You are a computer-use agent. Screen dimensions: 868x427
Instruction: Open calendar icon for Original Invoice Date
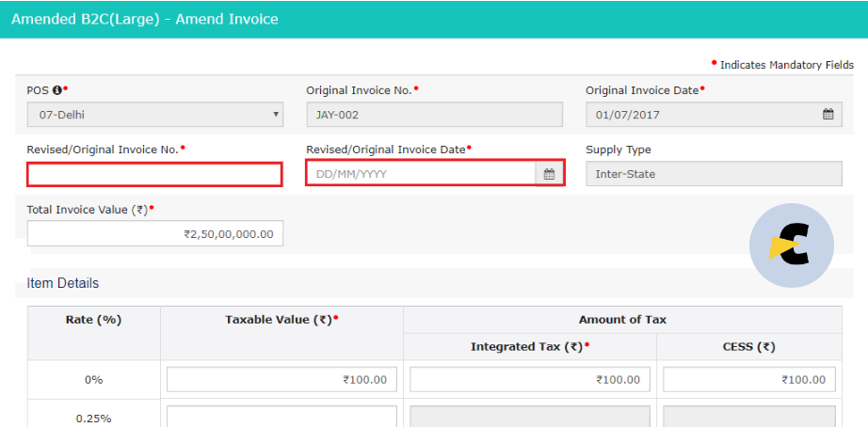click(x=828, y=115)
